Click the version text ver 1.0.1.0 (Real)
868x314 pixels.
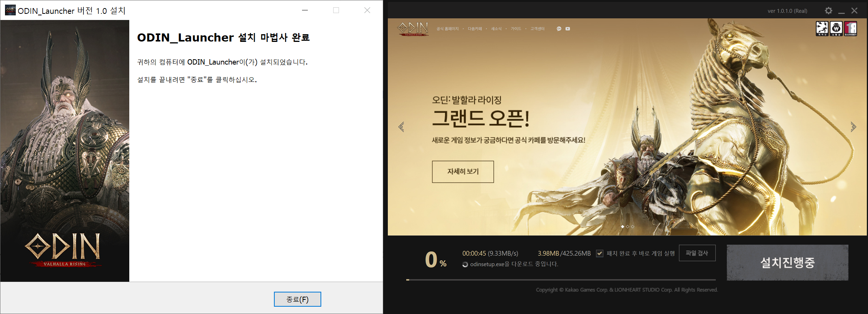tap(787, 11)
